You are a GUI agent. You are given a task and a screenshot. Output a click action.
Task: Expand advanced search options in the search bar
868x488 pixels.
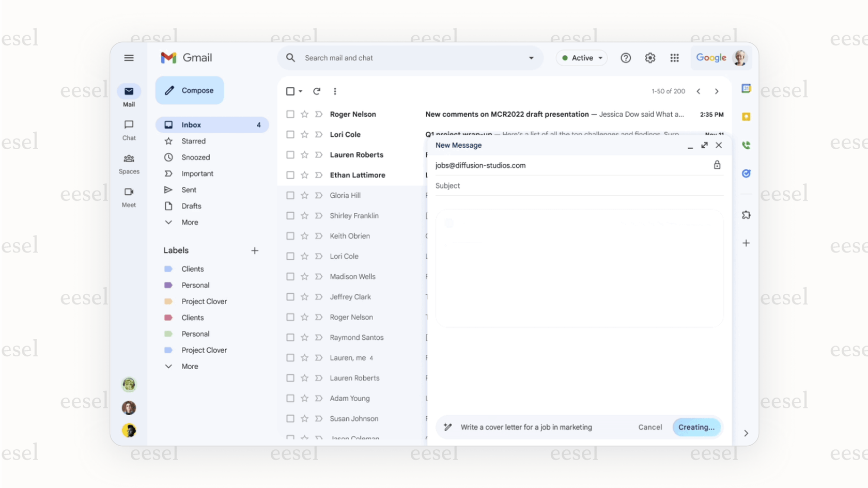pyautogui.click(x=531, y=58)
